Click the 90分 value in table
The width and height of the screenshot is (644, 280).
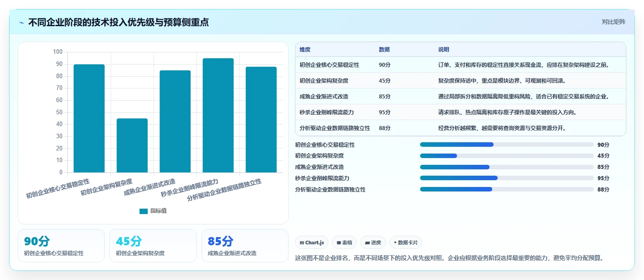coord(385,65)
